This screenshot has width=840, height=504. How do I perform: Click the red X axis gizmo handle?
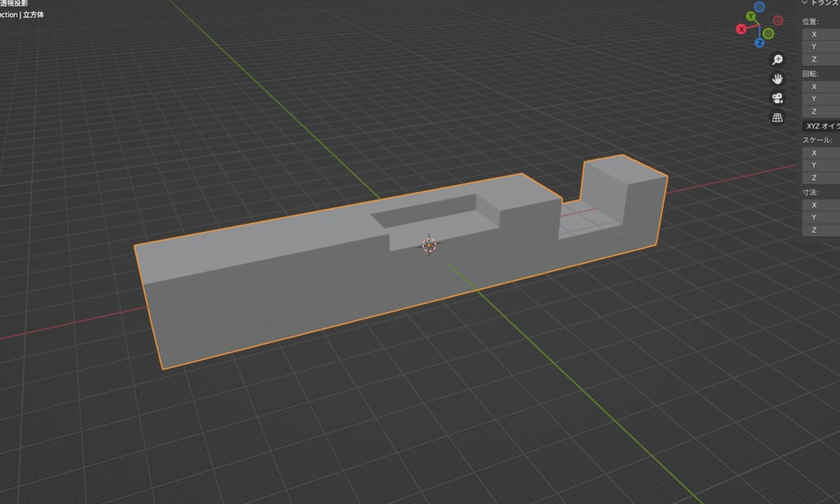click(x=741, y=30)
